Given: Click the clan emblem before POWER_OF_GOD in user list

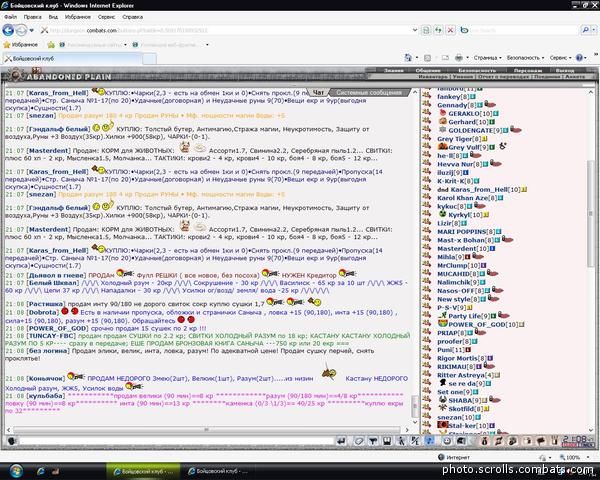Looking at the screenshot, I should click(x=443, y=324).
